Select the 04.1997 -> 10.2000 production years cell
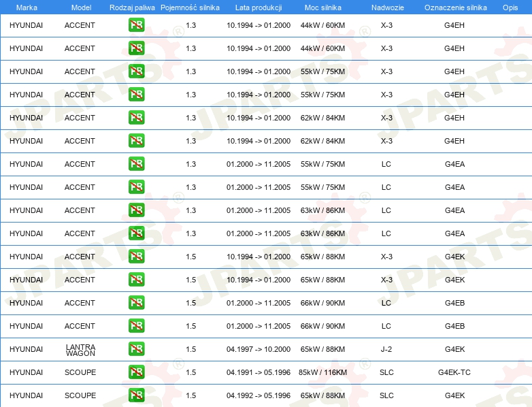Image resolution: width=532 pixels, height=407 pixels. [x=259, y=349]
